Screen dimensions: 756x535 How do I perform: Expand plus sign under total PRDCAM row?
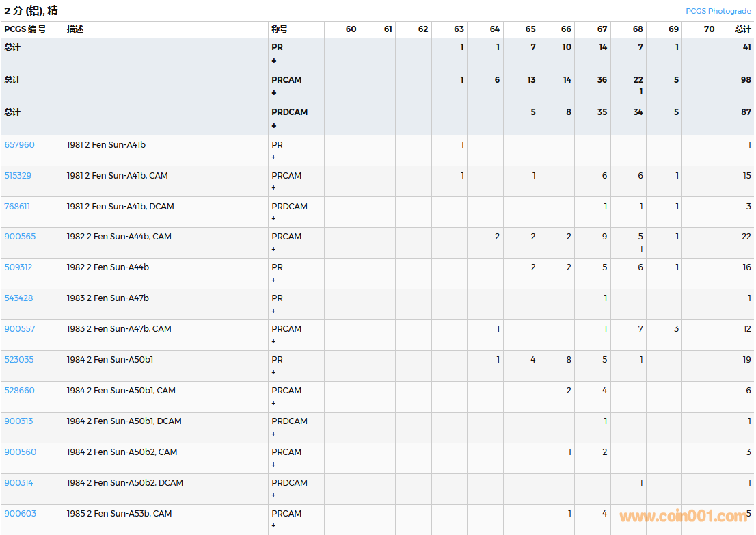point(274,126)
